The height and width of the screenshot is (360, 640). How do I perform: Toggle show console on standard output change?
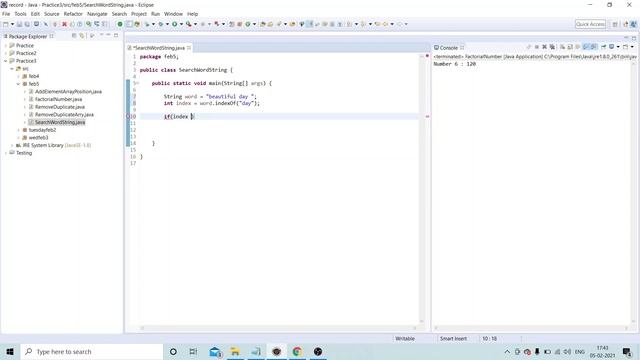(586, 47)
